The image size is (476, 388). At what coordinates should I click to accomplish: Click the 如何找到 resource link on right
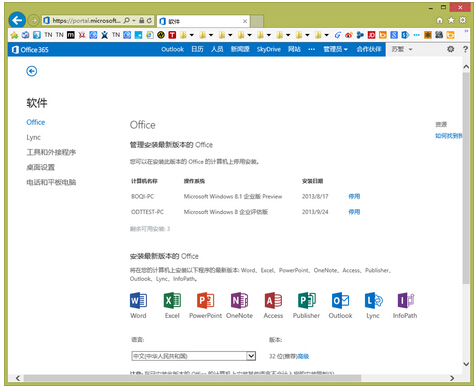point(448,136)
